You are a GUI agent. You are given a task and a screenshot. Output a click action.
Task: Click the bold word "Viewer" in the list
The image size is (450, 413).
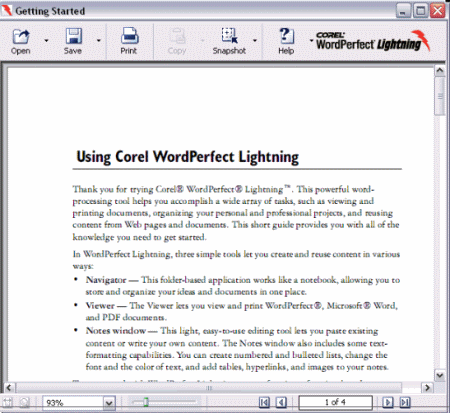click(100, 305)
